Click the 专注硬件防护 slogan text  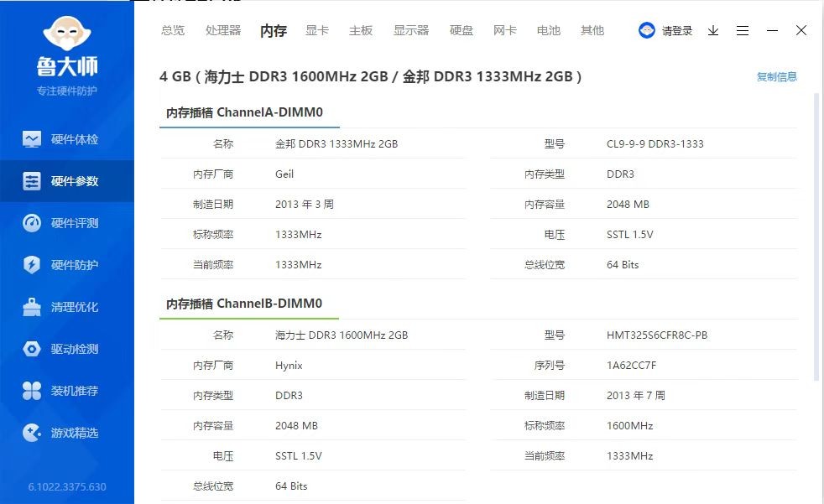click(x=67, y=91)
